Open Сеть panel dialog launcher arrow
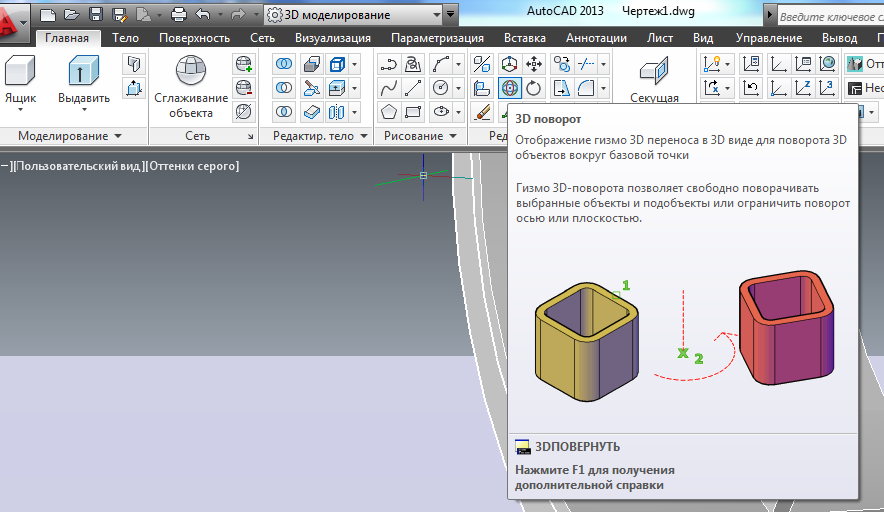 coord(250,136)
